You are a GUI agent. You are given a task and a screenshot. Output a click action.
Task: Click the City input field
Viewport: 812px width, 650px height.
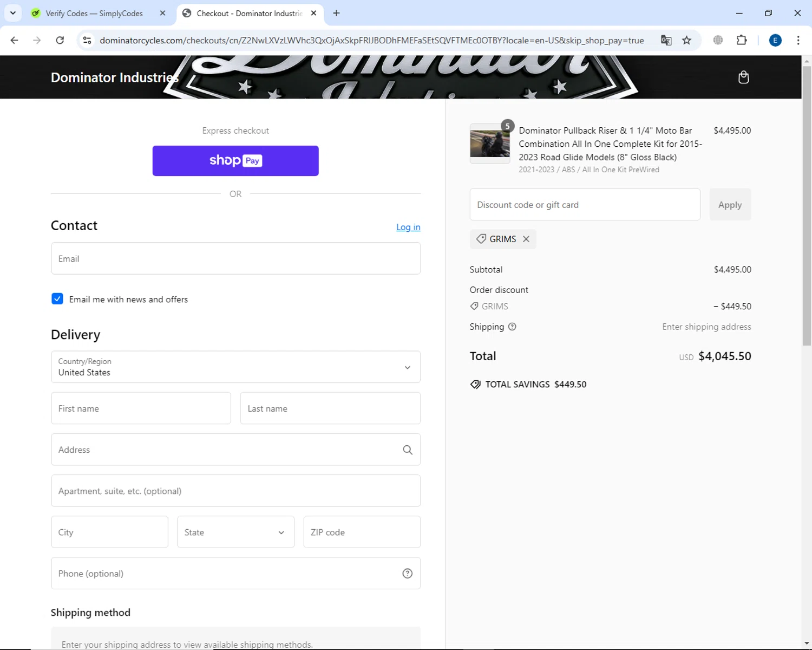click(x=109, y=532)
